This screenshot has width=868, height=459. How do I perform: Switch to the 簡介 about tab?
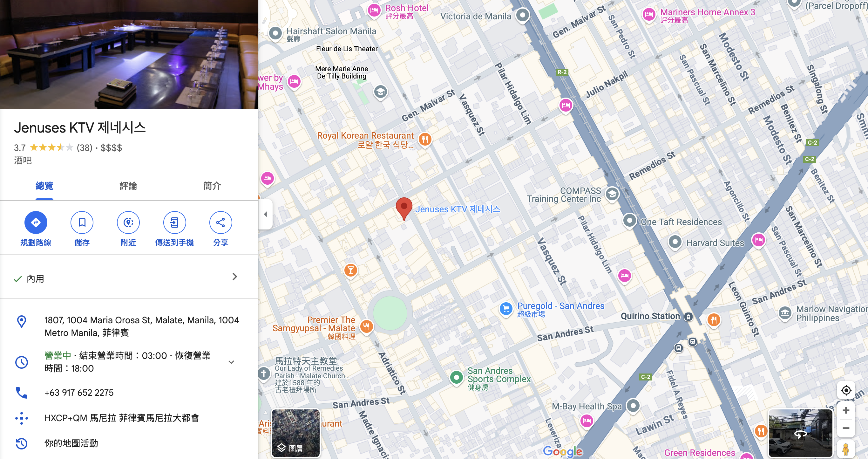click(x=212, y=186)
